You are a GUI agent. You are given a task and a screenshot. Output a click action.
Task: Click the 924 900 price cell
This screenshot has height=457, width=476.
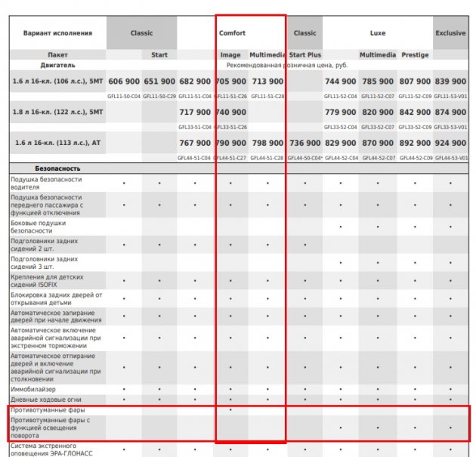tap(450, 143)
